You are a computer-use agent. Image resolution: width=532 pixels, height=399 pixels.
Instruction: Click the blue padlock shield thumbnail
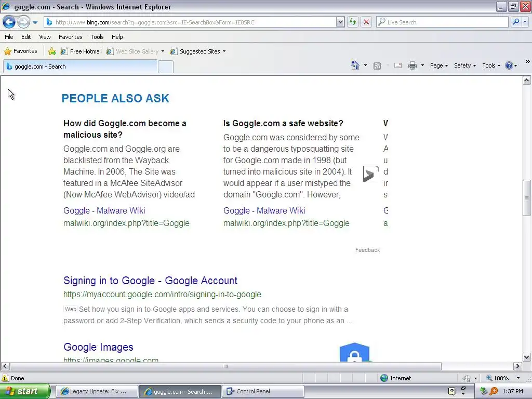354,352
